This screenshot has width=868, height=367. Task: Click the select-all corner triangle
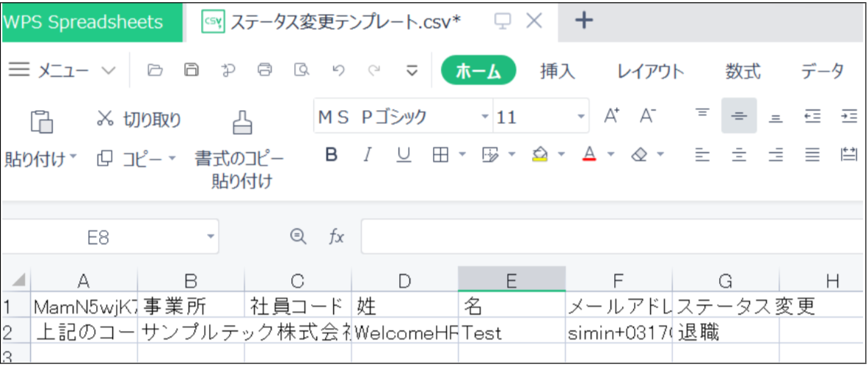18,280
